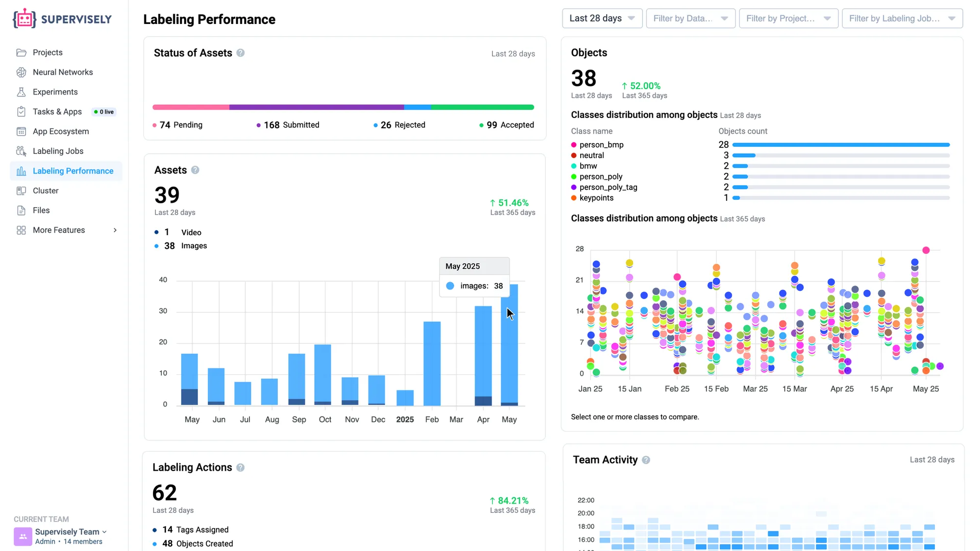This screenshot has height=551, width=980.
Task: Click the Oct bar in Assets chart
Action: [x=322, y=375]
